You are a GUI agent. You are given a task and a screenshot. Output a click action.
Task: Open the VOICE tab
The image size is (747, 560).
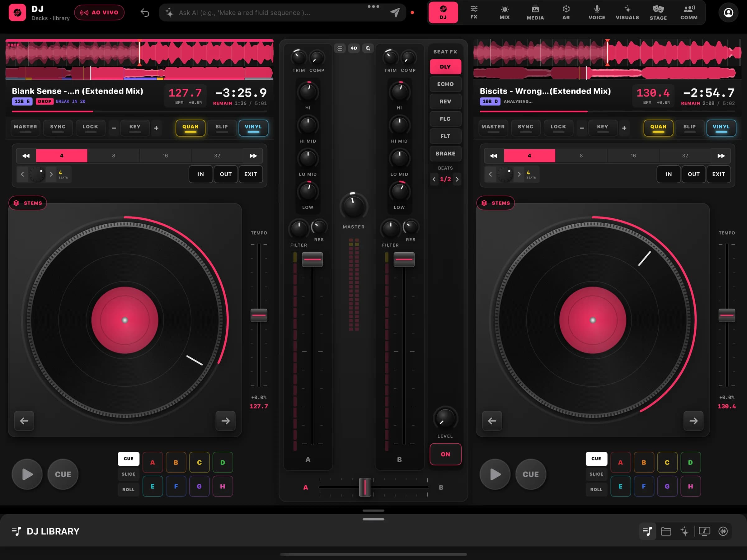point(597,12)
